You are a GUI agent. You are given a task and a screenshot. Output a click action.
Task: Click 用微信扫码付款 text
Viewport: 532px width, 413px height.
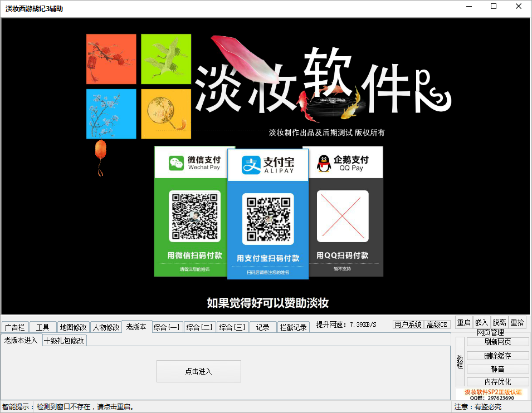click(x=195, y=255)
